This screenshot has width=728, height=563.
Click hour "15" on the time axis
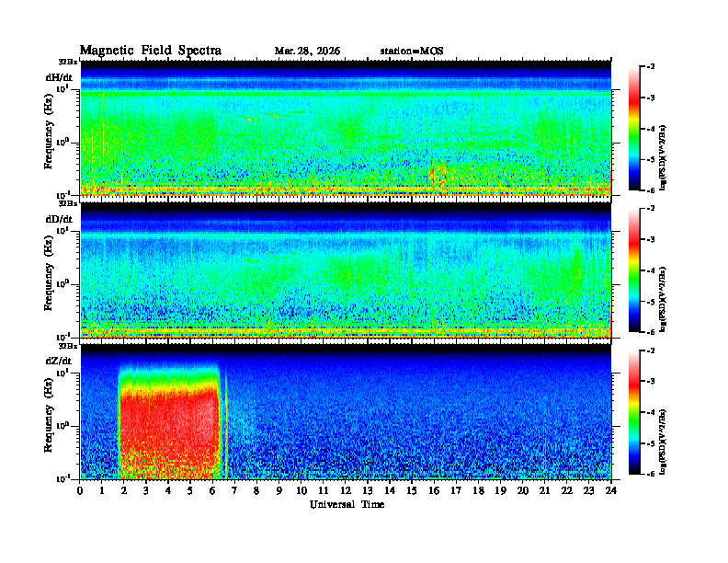412,490
